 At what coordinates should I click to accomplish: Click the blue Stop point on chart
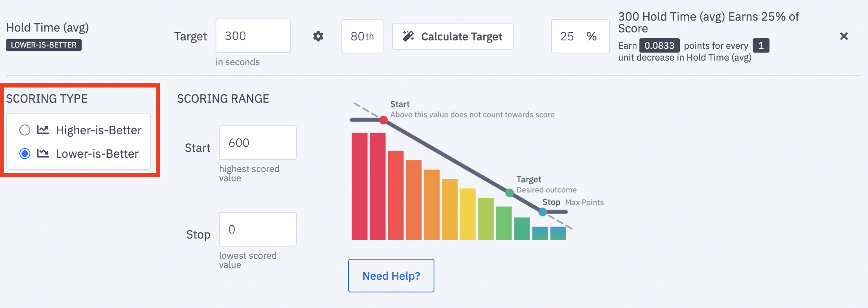pyautogui.click(x=543, y=212)
